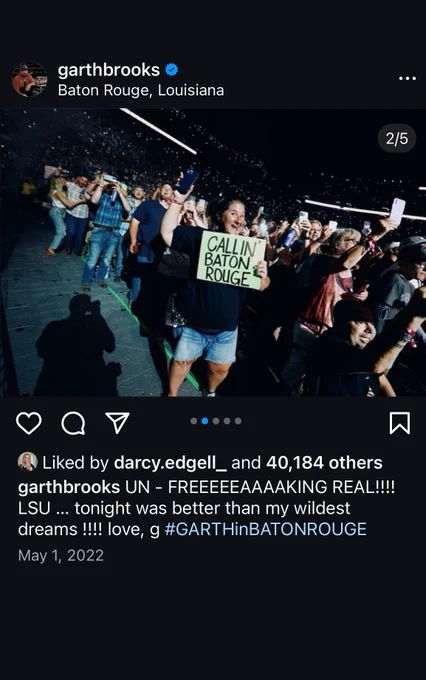Viewport: 426px width, 680px height.
Task: Select the third carousel dot
Action: (x=216, y=421)
